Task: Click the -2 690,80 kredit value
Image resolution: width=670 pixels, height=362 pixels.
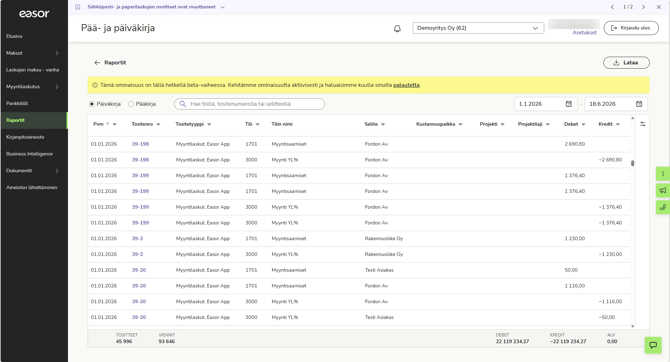Action: click(x=610, y=160)
